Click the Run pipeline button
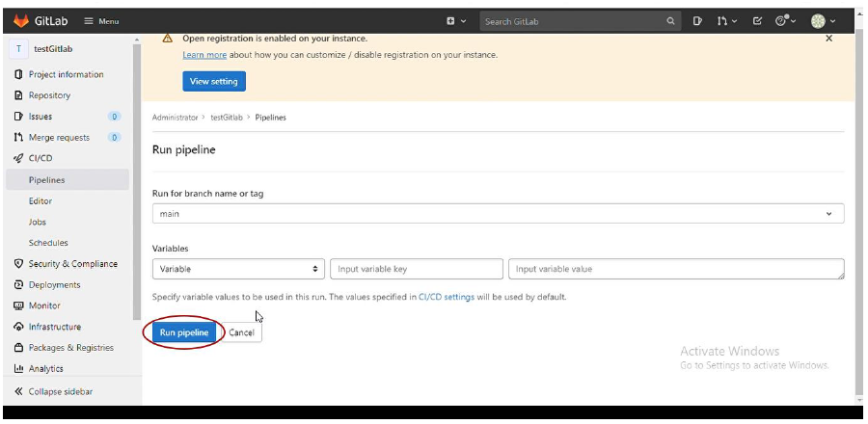This screenshot has height=424, width=868. (x=184, y=332)
